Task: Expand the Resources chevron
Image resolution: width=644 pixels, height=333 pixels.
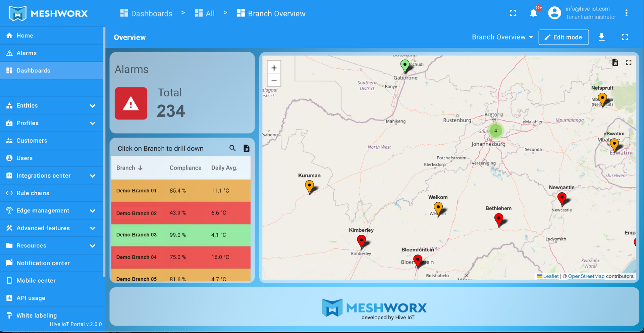Action: click(93, 246)
